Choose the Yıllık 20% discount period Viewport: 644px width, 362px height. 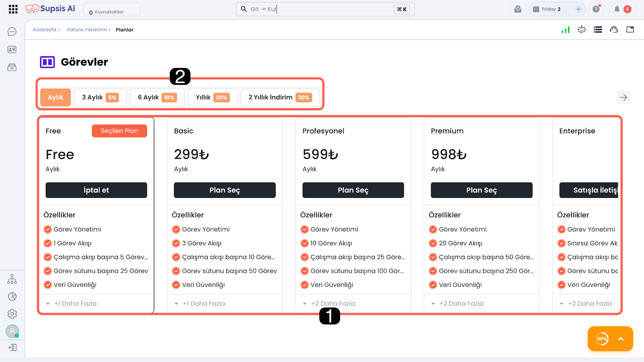tap(212, 97)
